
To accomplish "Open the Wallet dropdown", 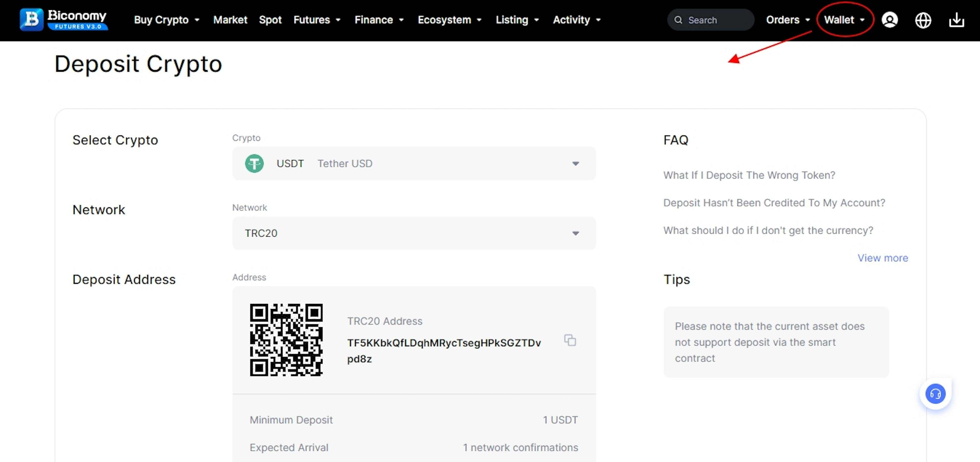I will pyautogui.click(x=844, y=20).
